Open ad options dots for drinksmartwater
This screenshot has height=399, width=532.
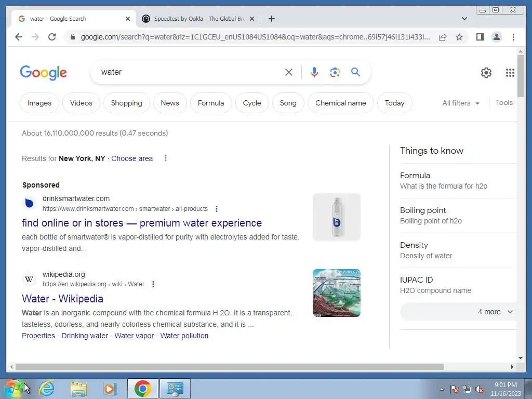tap(217, 209)
